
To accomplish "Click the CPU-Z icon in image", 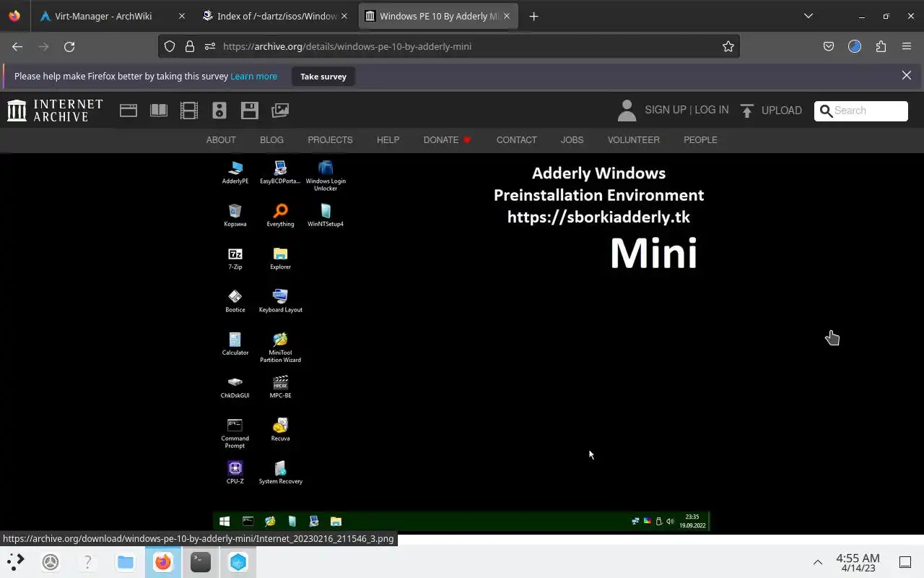I will [235, 472].
